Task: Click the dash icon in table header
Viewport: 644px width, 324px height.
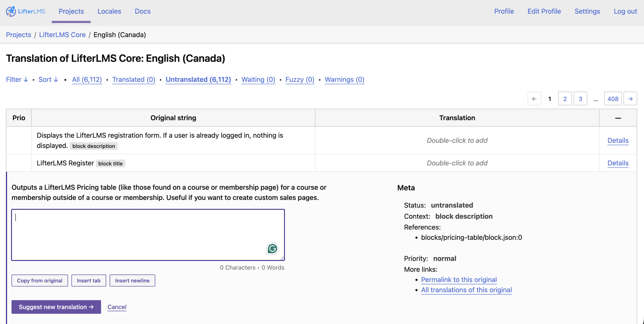Action: point(618,118)
